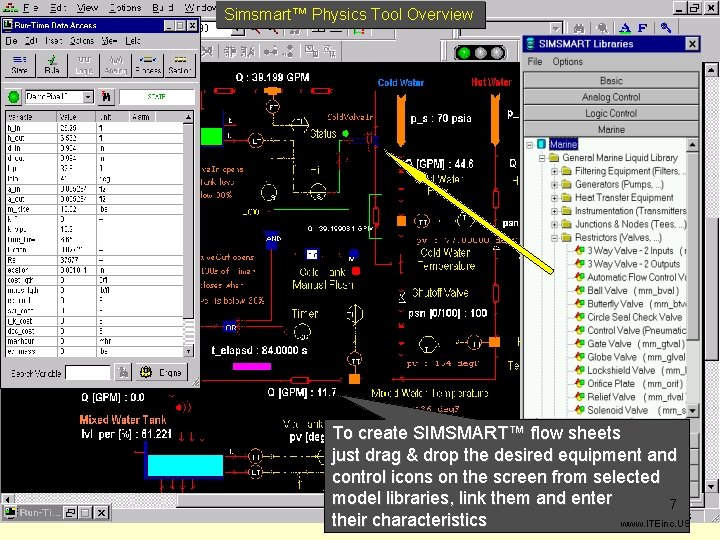Expand Junctions & Nodes folder
Screen dimensions: 720x540
tap(555, 225)
